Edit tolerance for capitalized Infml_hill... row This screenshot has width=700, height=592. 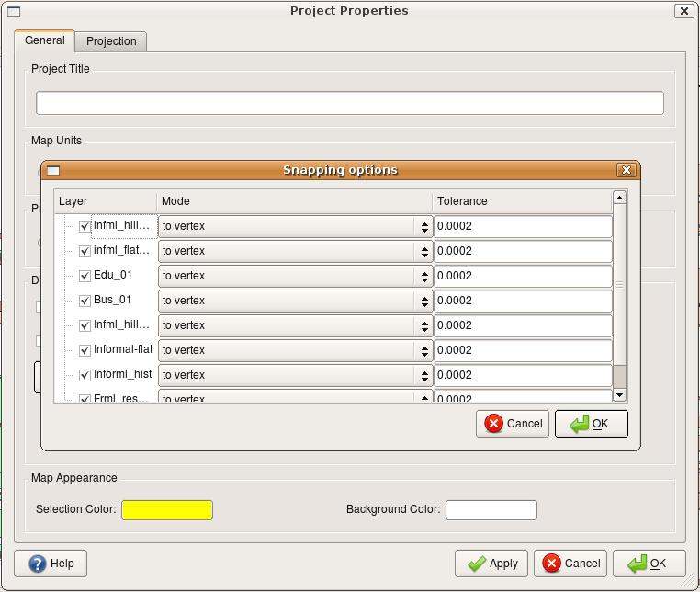coord(523,325)
